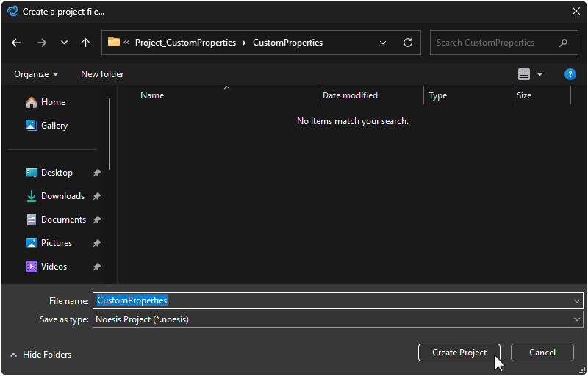Open Home in the navigation pane
This screenshot has height=376, width=588.
(x=46, y=102)
